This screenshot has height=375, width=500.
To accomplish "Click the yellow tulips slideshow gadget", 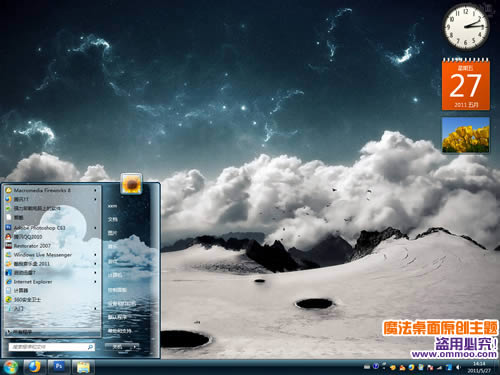I will click(x=466, y=135).
